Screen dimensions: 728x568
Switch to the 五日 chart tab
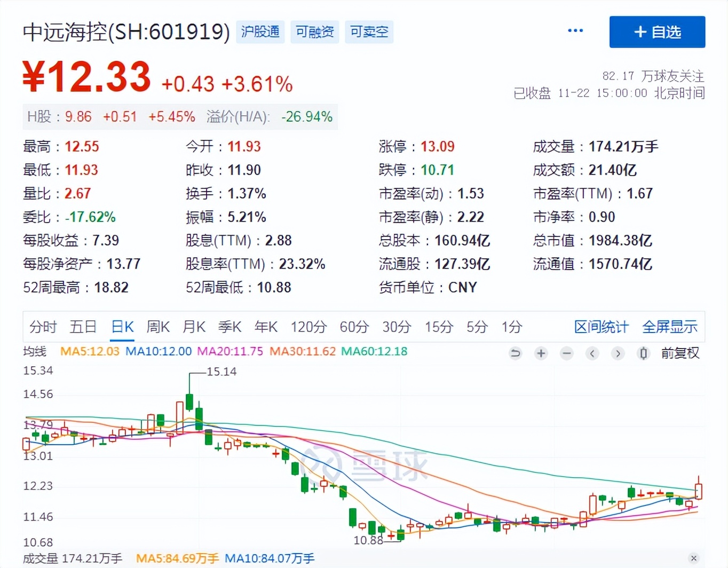tap(83, 327)
